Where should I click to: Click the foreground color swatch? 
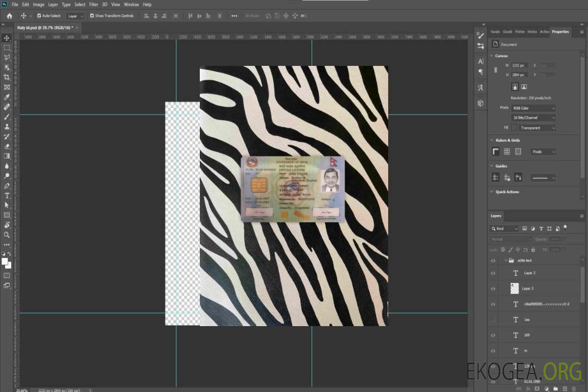(x=5, y=262)
